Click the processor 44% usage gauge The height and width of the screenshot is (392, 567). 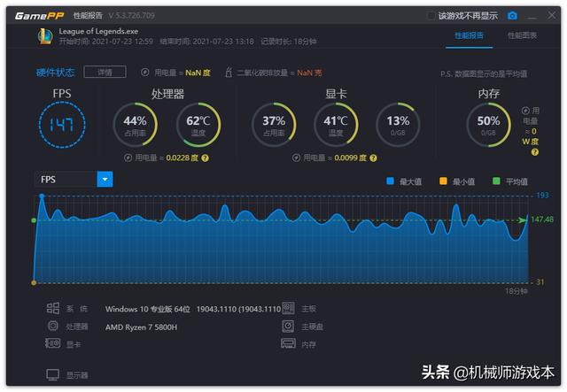click(x=136, y=125)
